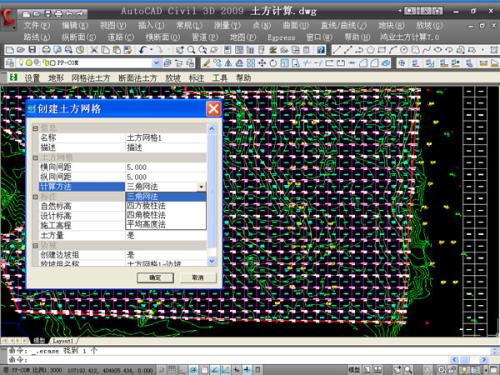500x375 pixels.
Task: Toggle polar tracking in status bar
Action: tap(193, 370)
